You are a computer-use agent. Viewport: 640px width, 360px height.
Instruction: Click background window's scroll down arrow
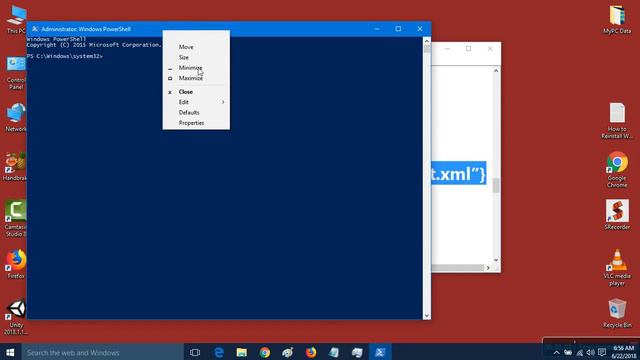pyautogui.click(x=496, y=260)
